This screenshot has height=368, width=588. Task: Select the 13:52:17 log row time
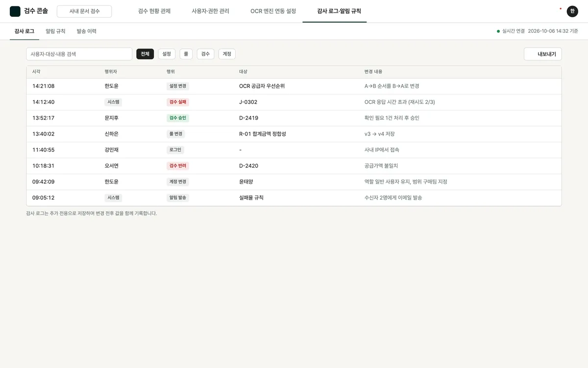(44, 118)
